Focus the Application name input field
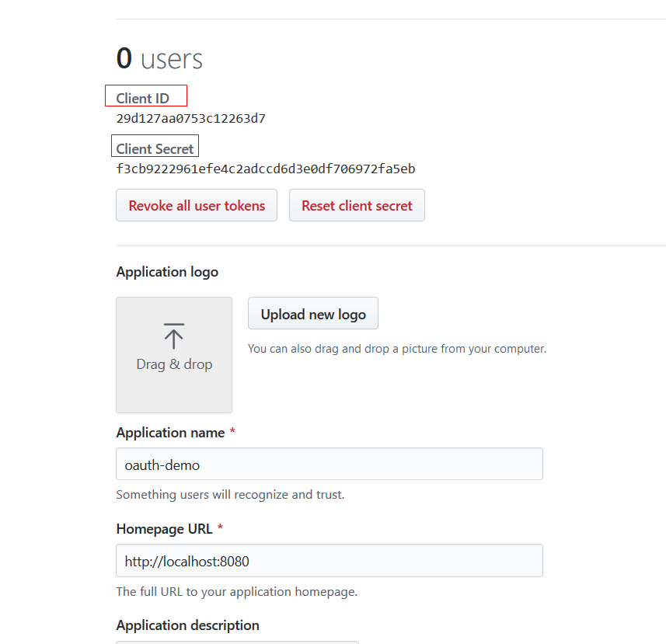Image resolution: width=666 pixels, height=644 pixels. (329, 465)
